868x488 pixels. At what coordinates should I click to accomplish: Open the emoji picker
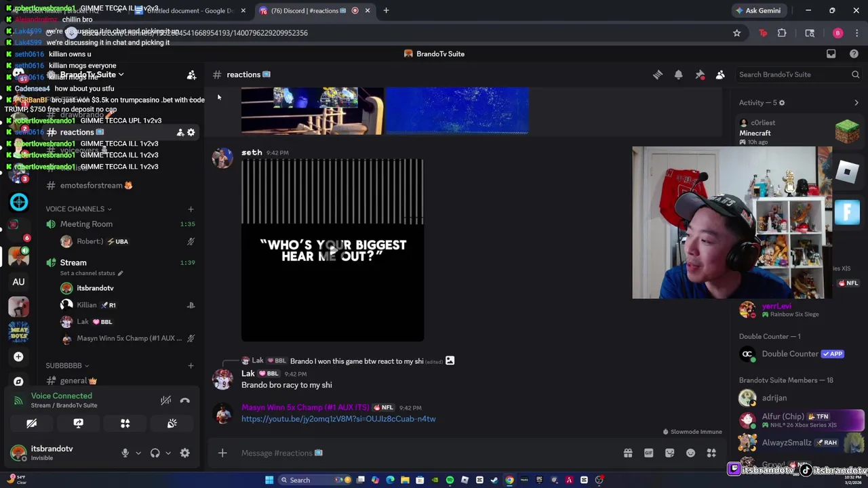(x=690, y=453)
